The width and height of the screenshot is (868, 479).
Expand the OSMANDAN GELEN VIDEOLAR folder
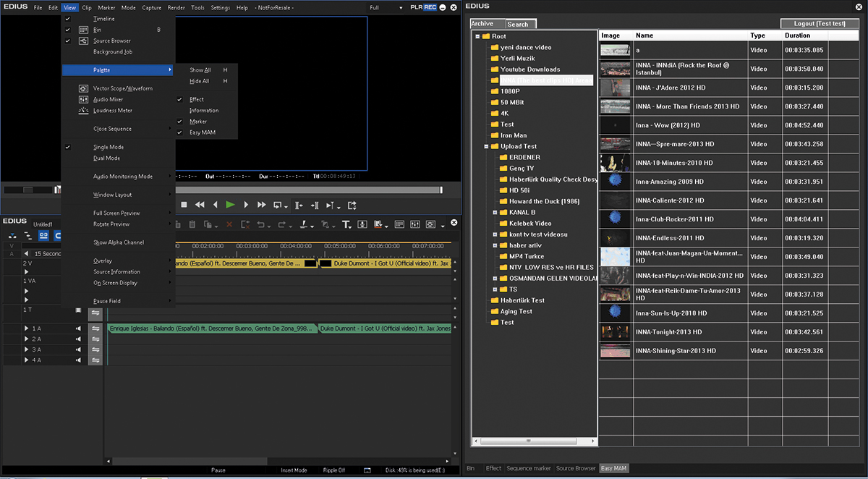click(x=495, y=279)
